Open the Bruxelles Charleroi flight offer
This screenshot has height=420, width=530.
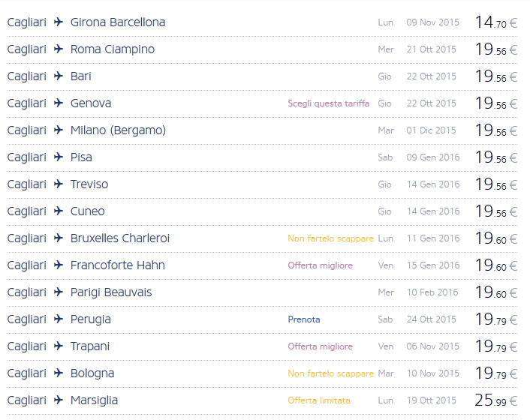pyautogui.click(x=120, y=238)
